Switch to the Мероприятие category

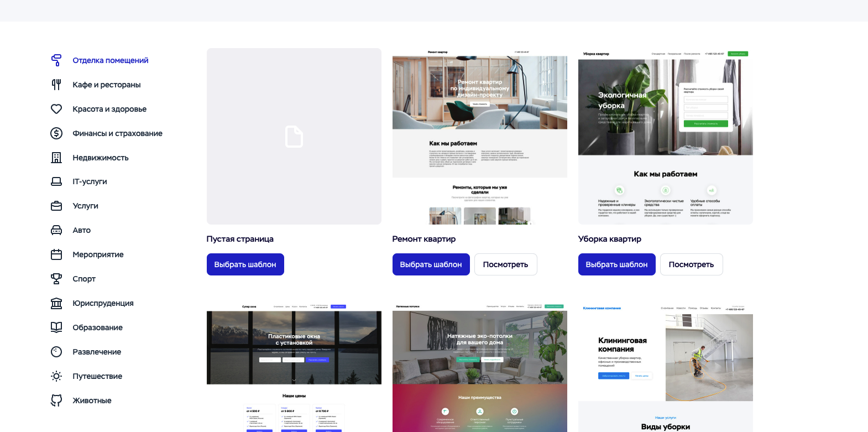tap(98, 254)
